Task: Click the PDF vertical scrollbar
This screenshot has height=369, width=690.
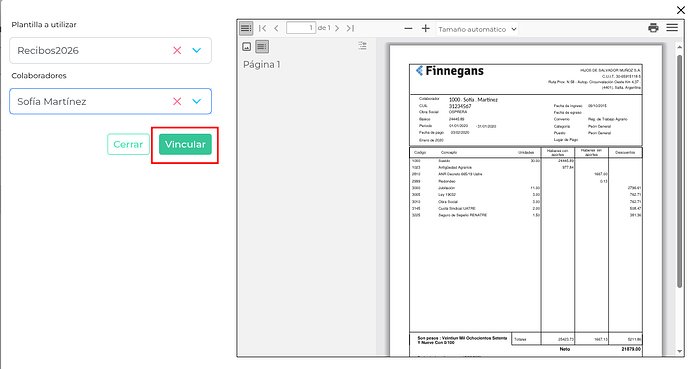Action: 680,172
